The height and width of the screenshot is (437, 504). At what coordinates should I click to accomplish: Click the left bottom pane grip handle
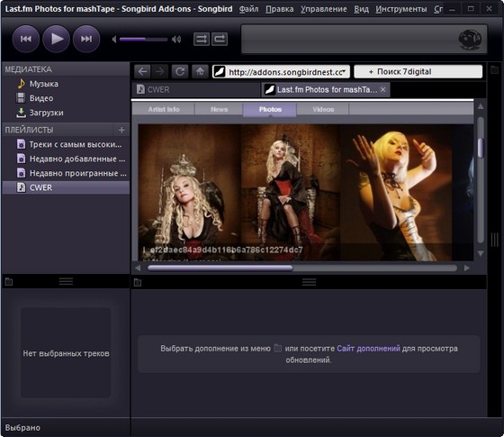click(x=66, y=281)
